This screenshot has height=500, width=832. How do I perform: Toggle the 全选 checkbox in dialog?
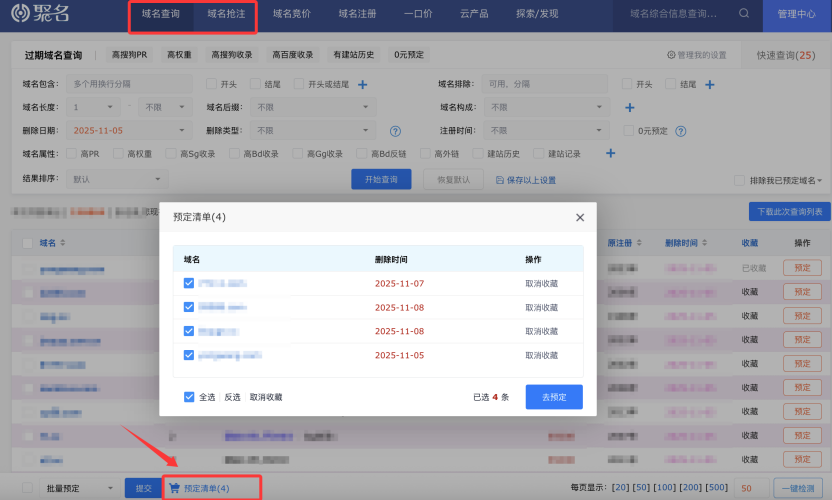[189, 397]
